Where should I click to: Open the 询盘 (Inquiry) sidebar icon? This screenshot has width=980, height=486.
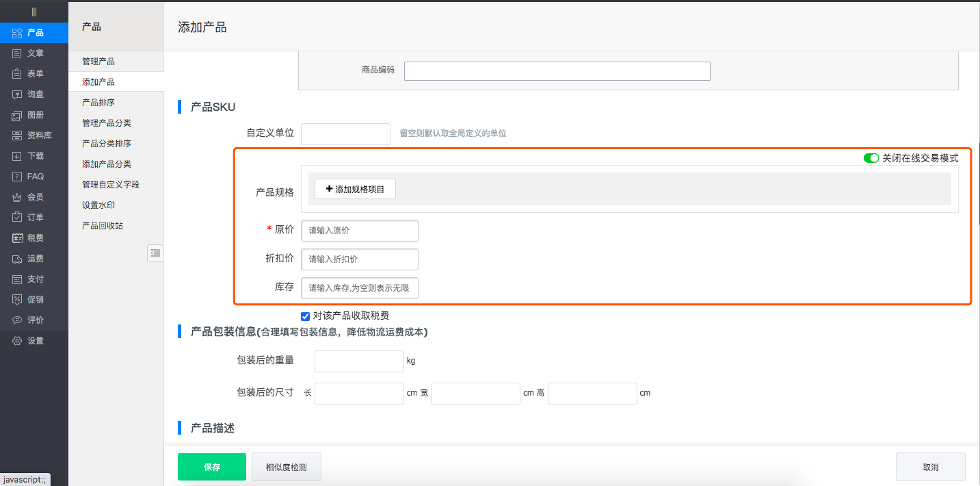[x=17, y=94]
